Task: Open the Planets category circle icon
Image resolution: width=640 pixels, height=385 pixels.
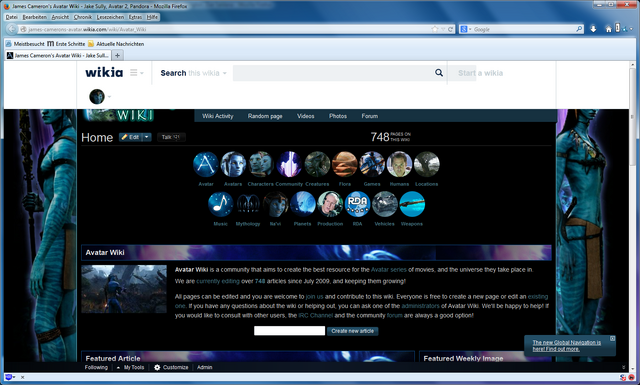Action: coord(302,204)
